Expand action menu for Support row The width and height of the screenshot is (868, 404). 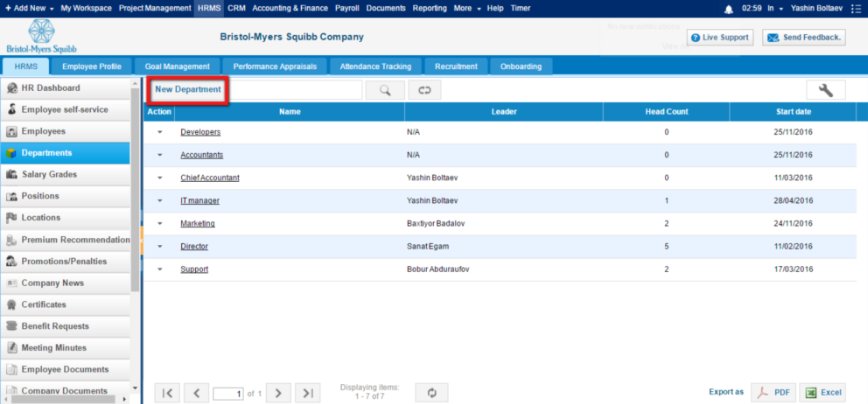point(160,270)
